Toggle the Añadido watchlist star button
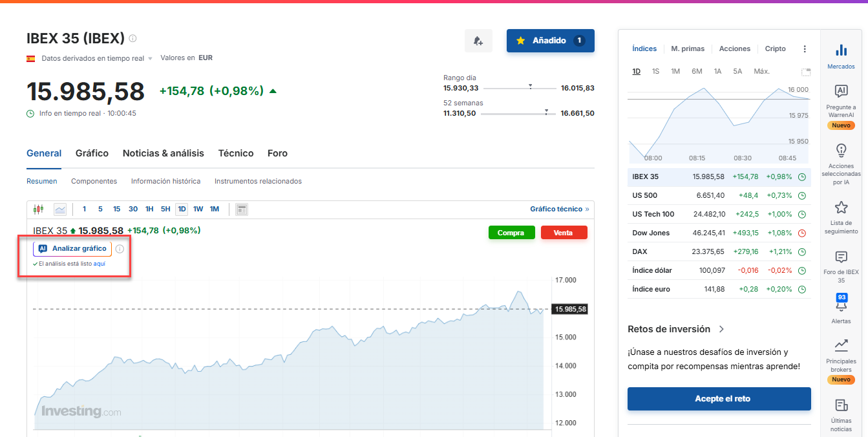The height and width of the screenshot is (437, 868). coord(550,41)
